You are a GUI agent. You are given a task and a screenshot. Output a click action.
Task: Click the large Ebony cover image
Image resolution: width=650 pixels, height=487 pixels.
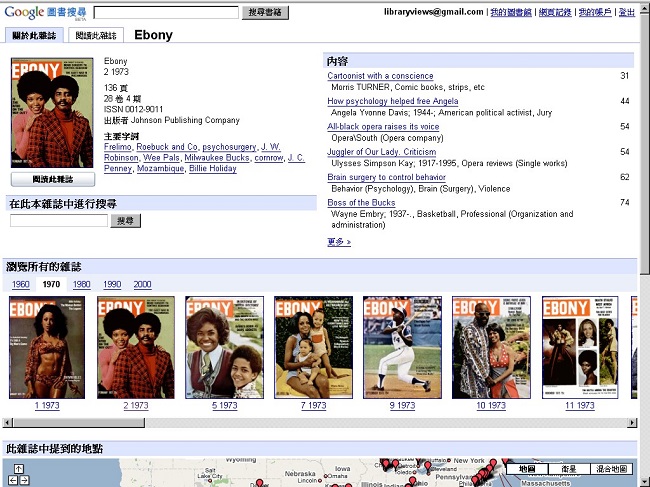tap(52, 113)
